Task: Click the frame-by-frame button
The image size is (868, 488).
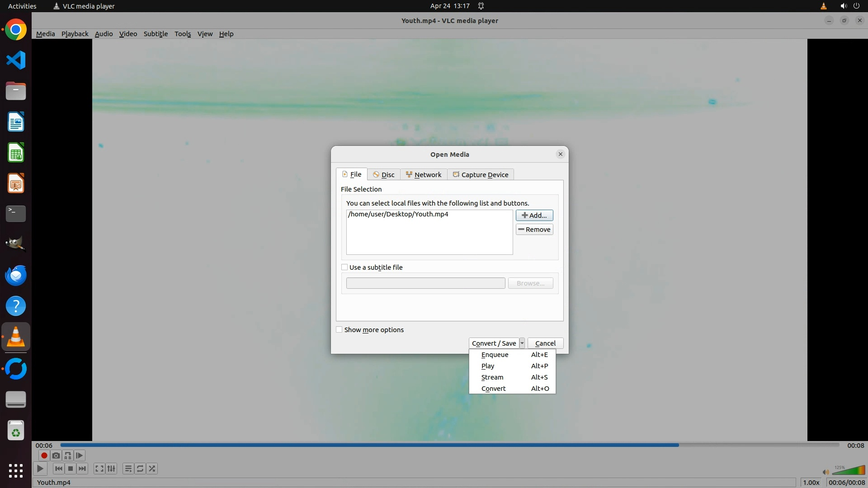Action: [x=80, y=455]
